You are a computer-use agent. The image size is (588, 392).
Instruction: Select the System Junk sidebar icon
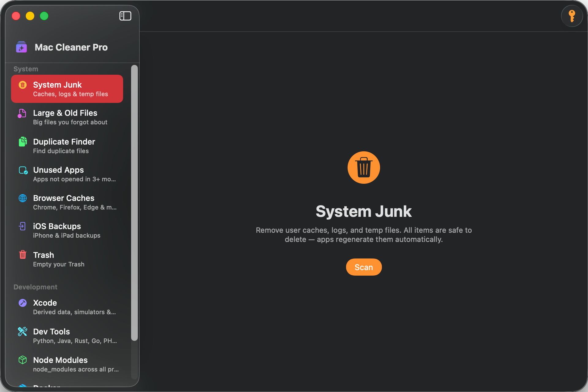click(x=23, y=85)
